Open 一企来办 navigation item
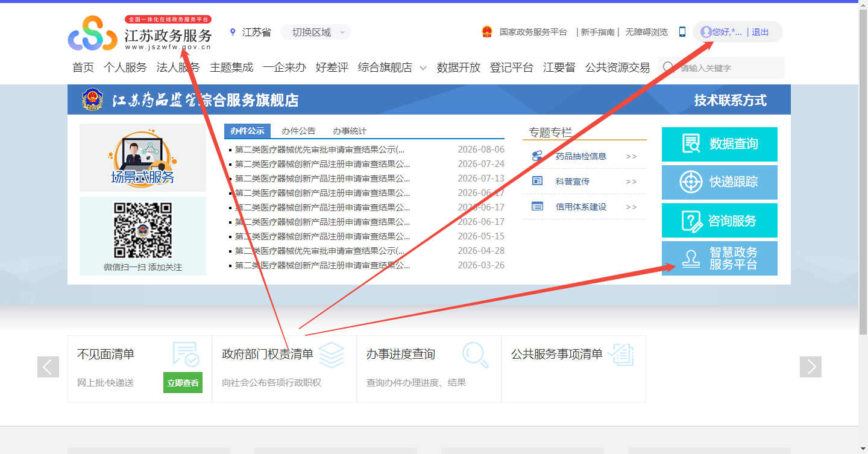The height and width of the screenshot is (454, 868). pyautogui.click(x=285, y=68)
